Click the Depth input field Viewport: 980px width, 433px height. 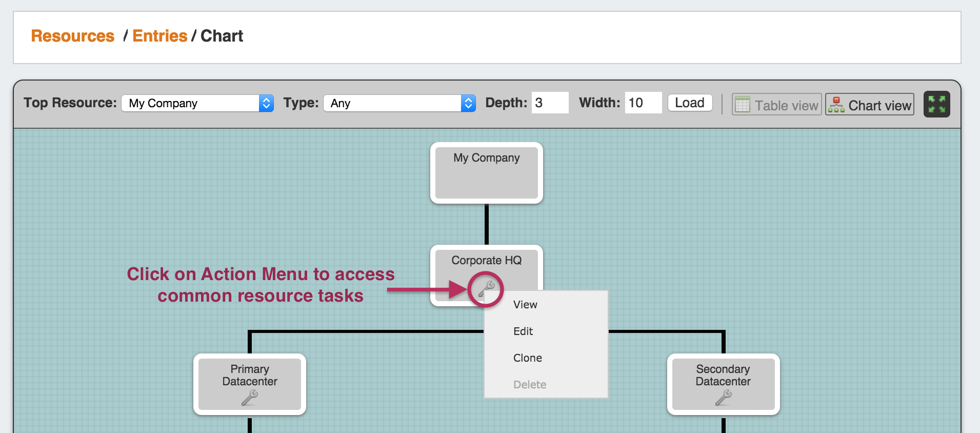click(550, 103)
